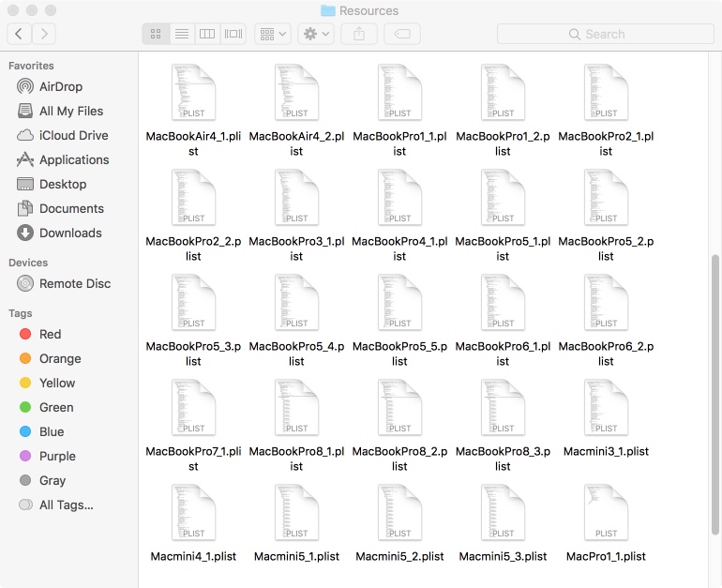Select the MacBookPro5_5.plist file icon
This screenshot has height=588, width=722.
399,303
